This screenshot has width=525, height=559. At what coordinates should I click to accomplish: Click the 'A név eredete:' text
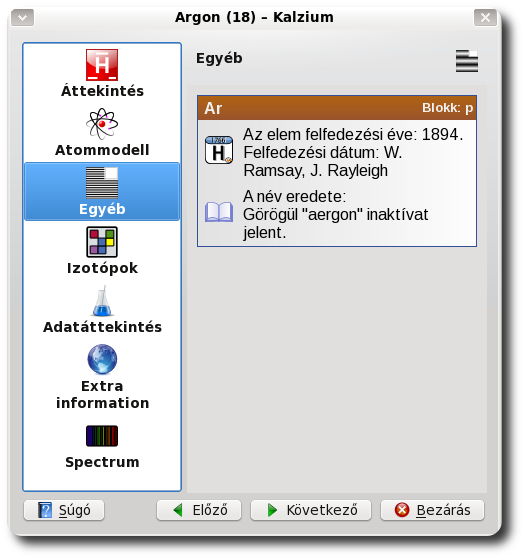click(x=294, y=196)
